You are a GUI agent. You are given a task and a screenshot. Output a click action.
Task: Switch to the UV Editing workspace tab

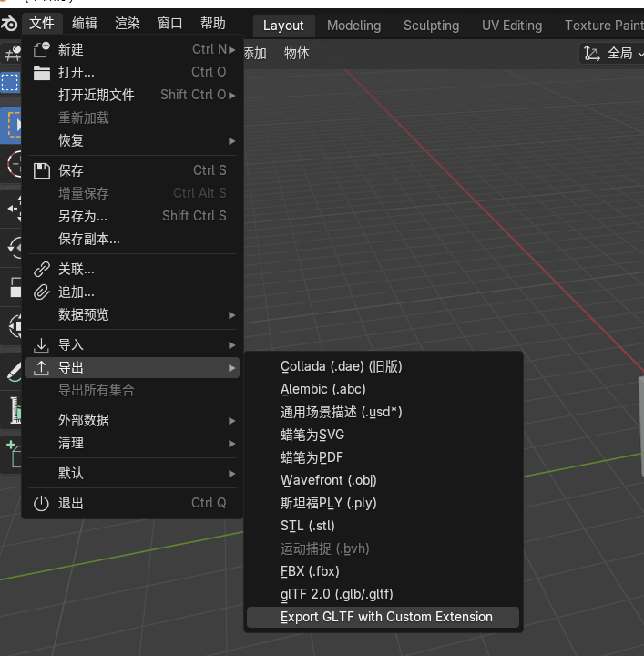tap(512, 26)
